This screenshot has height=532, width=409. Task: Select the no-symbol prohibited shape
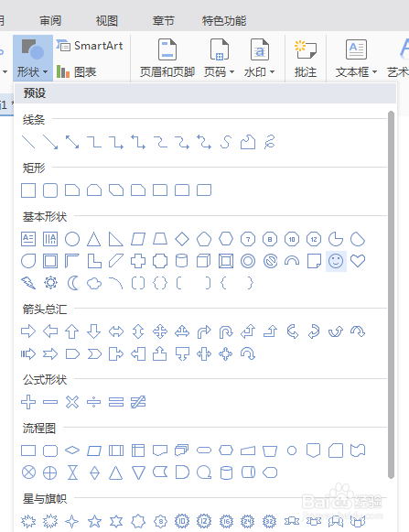(x=270, y=261)
